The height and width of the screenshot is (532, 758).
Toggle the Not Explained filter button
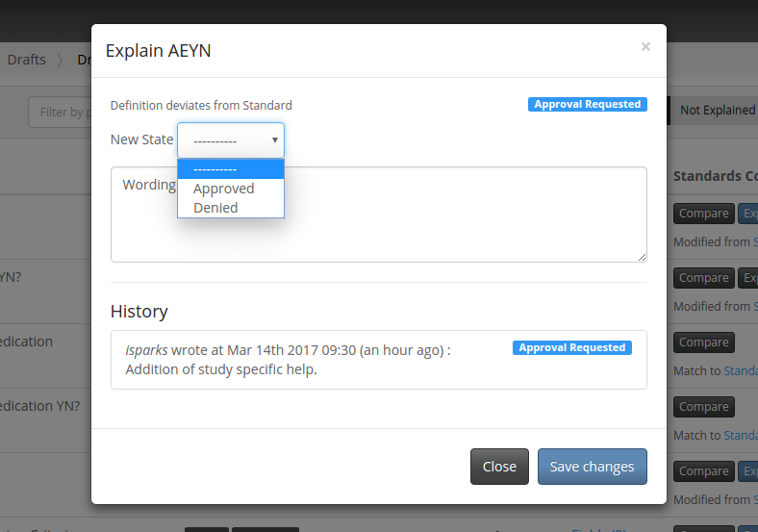(x=715, y=111)
